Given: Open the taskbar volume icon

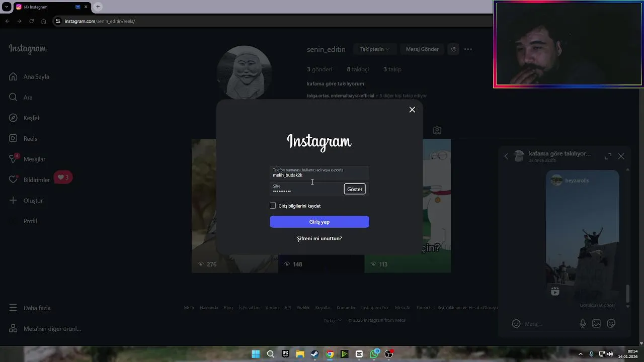Looking at the screenshot, I should pos(610,354).
